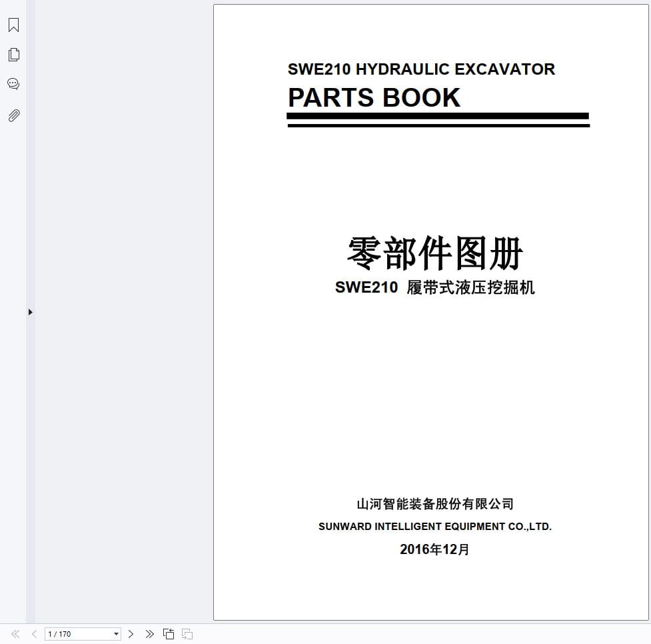Click 'SWE210 HYDRAULIC EXCAVATOR' title text
651x644 pixels.
click(421, 69)
